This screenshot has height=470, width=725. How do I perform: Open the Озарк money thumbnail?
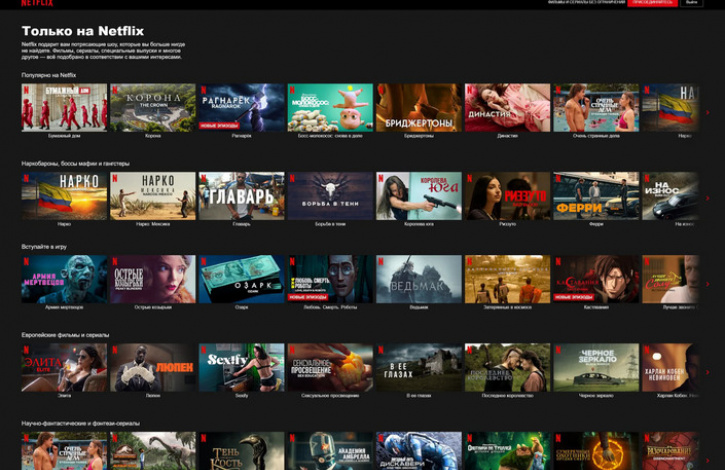[241, 279]
